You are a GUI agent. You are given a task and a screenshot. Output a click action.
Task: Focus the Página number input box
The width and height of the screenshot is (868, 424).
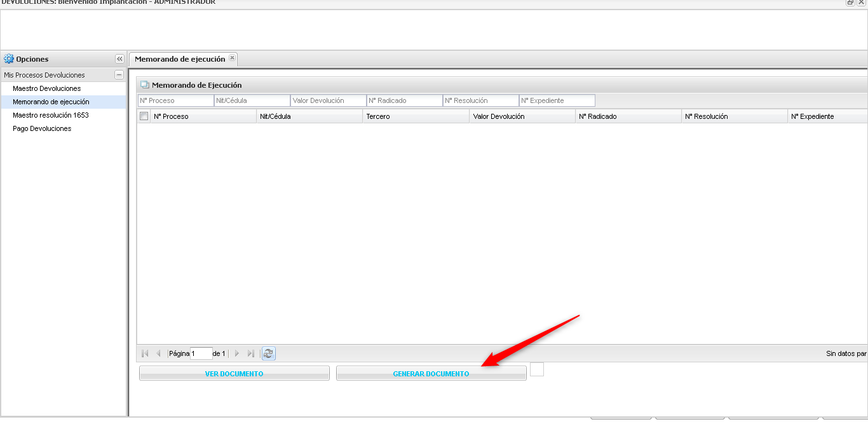(x=201, y=353)
